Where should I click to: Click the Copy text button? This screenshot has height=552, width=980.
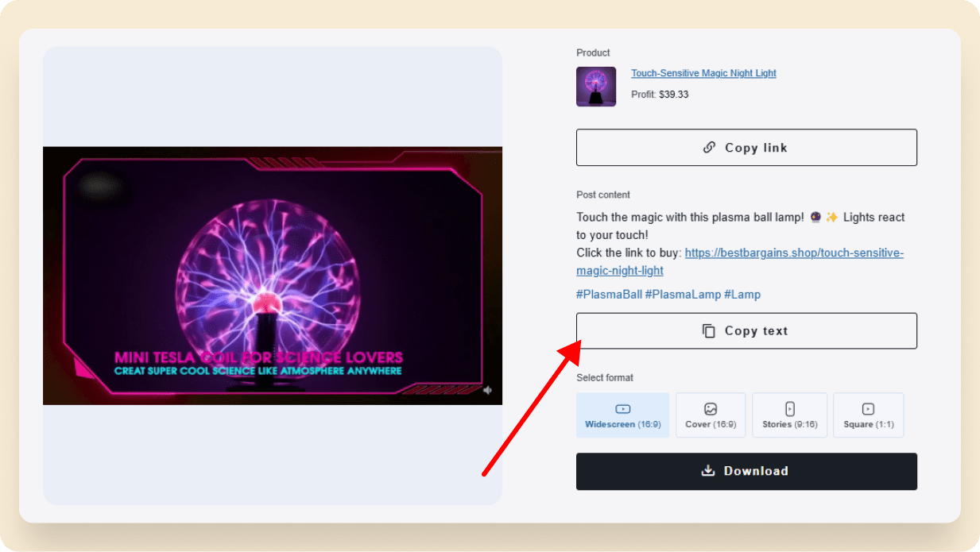(746, 330)
